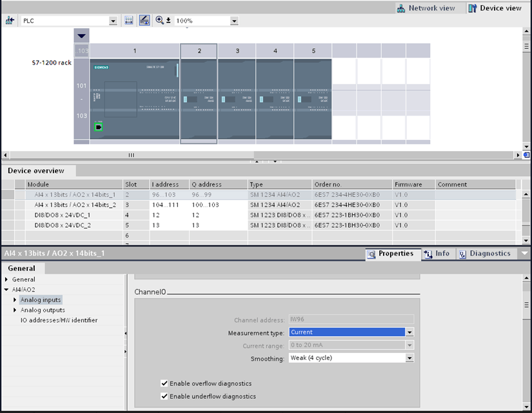Sort by the Slot column header

pos(136,184)
